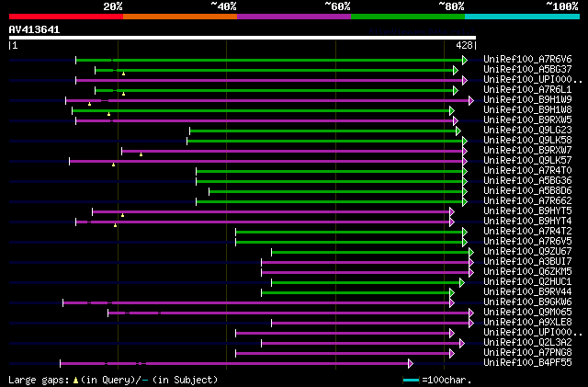
Task: Click the arrowhead ending the UniRef100_A7PNG8 bar
Action: coord(452,354)
